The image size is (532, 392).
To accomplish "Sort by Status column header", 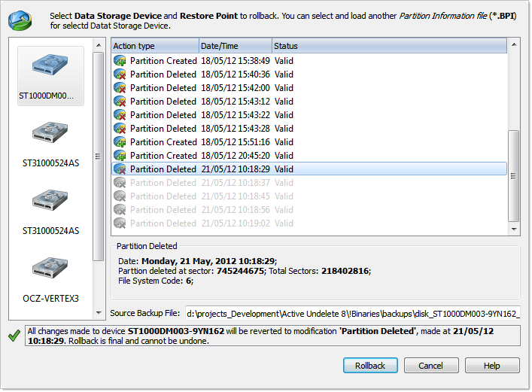I will (x=390, y=46).
